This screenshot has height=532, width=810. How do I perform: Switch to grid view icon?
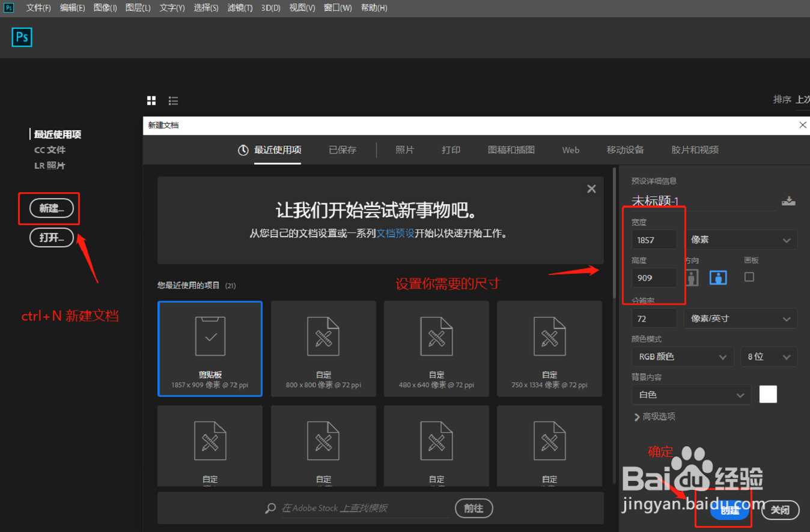coord(151,100)
